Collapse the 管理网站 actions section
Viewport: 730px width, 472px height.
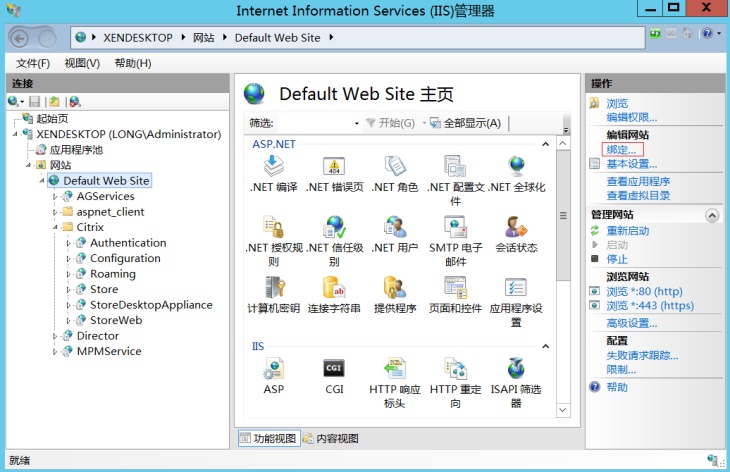(712, 216)
